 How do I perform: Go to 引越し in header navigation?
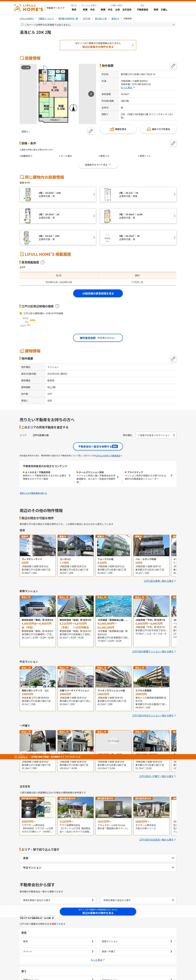pos(164,9)
